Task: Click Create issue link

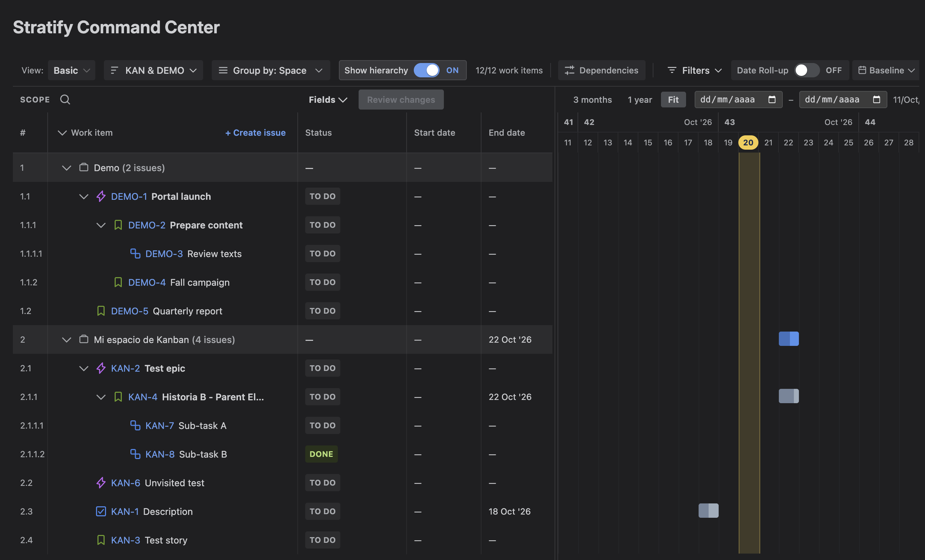Action: tap(255, 132)
